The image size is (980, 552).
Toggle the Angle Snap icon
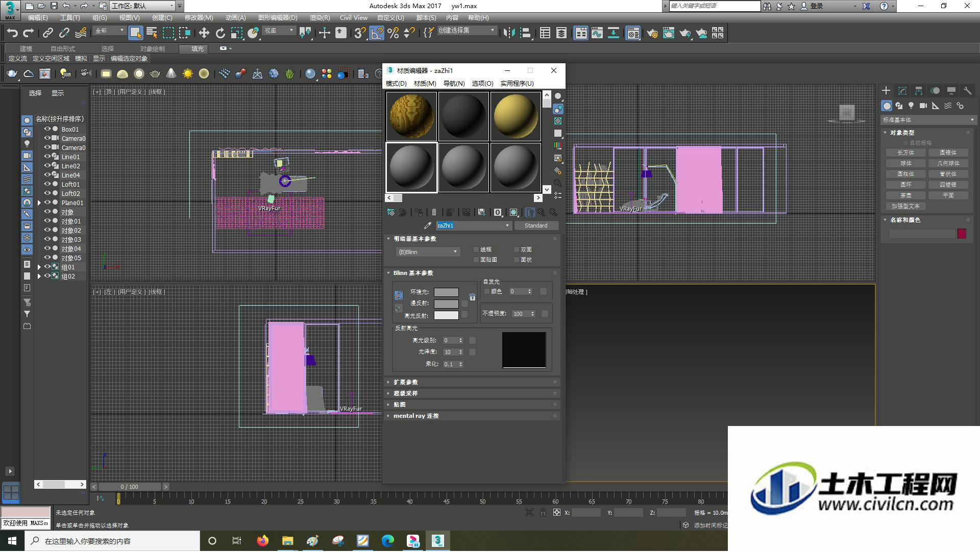(377, 33)
